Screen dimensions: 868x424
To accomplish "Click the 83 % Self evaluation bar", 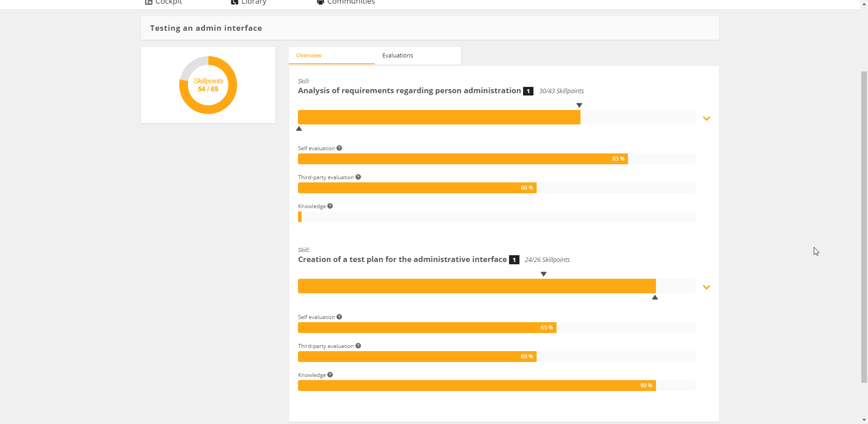I will point(462,159).
